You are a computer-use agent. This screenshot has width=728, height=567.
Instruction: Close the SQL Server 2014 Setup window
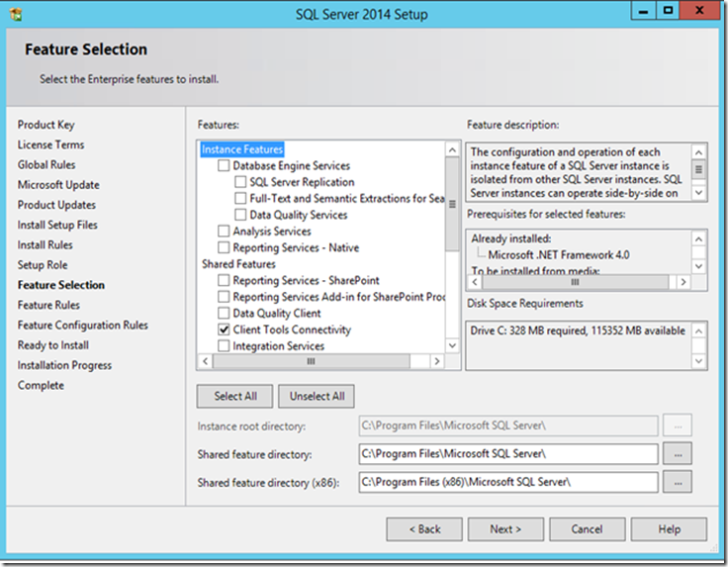click(699, 11)
